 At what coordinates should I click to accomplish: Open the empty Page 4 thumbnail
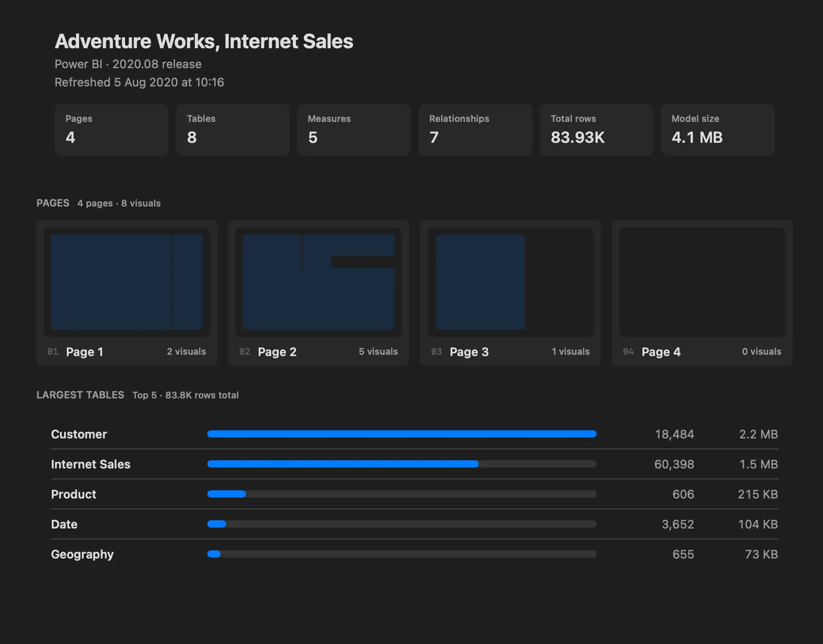tap(703, 282)
